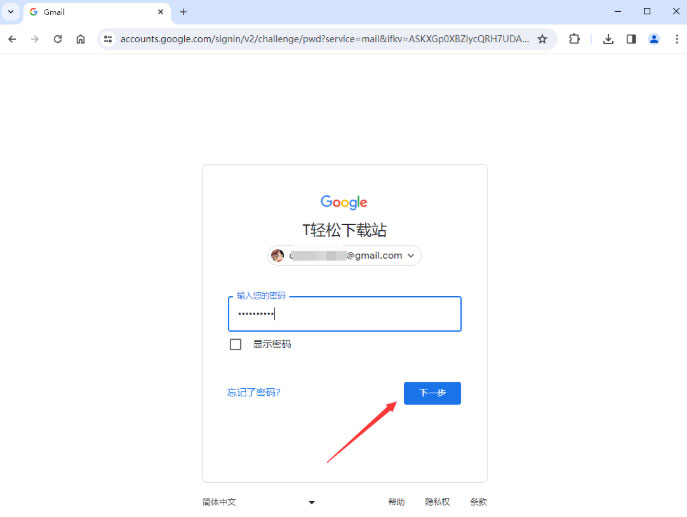Click the browser back arrow

12,39
